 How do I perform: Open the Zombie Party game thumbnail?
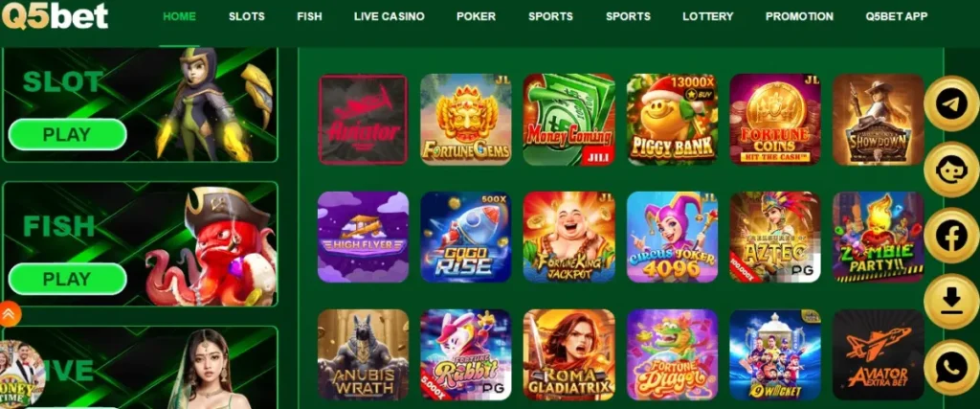(879, 237)
